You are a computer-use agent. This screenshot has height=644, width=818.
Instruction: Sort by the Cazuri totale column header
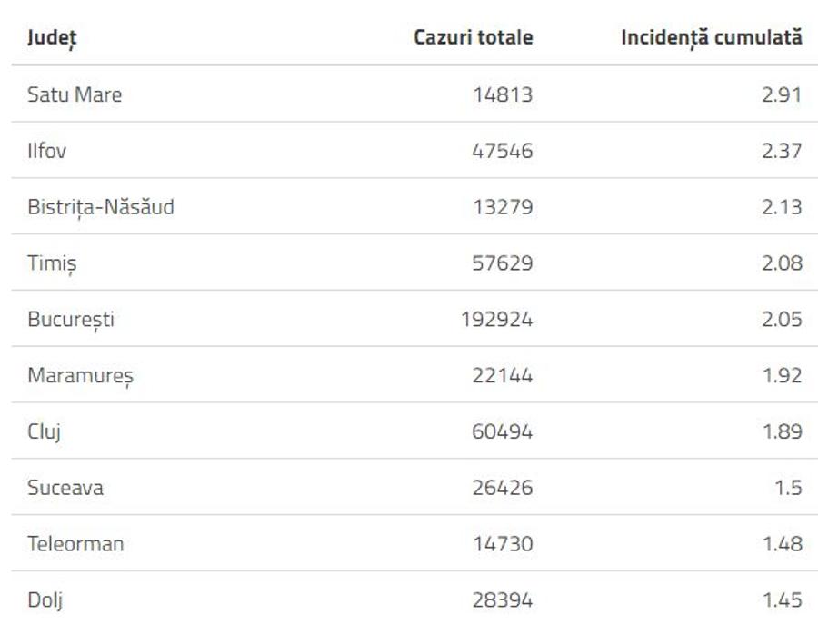point(474,37)
